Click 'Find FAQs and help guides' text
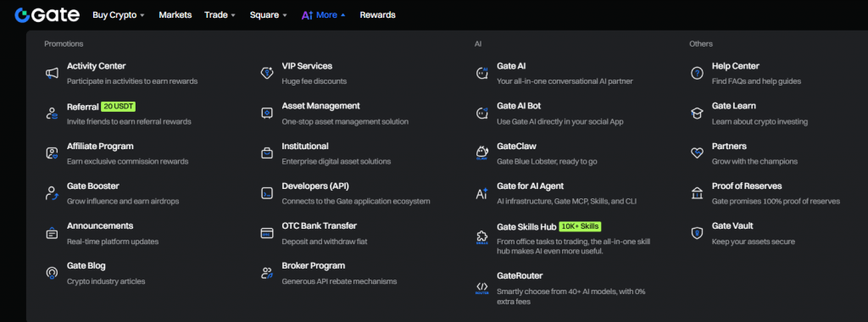868x322 pixels. (756, 81)
